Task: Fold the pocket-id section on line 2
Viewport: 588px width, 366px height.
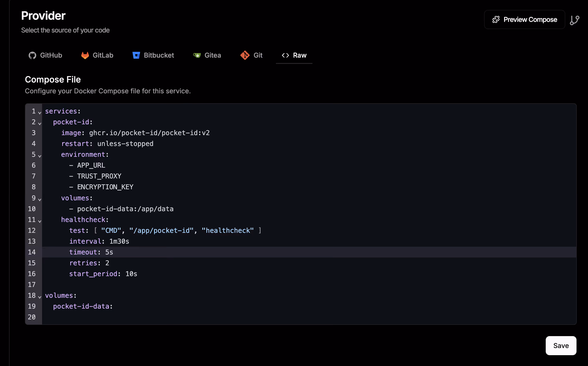Action: coord(40,123)
